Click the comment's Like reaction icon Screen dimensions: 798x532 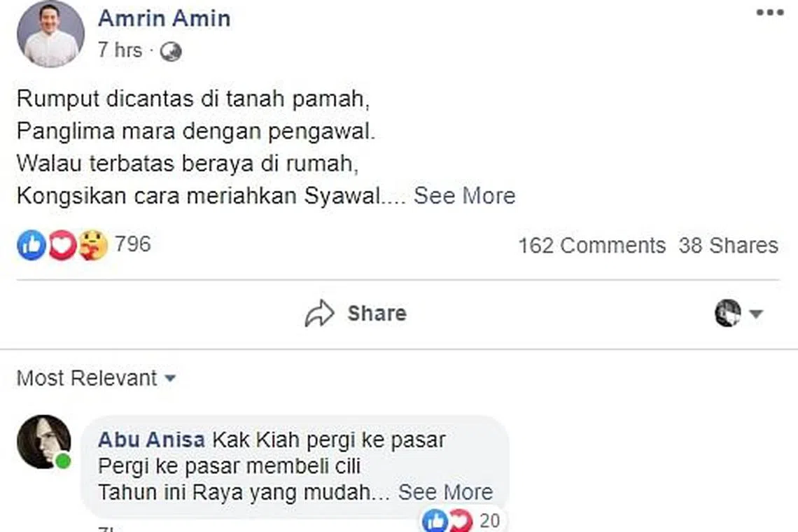point(435,521)
